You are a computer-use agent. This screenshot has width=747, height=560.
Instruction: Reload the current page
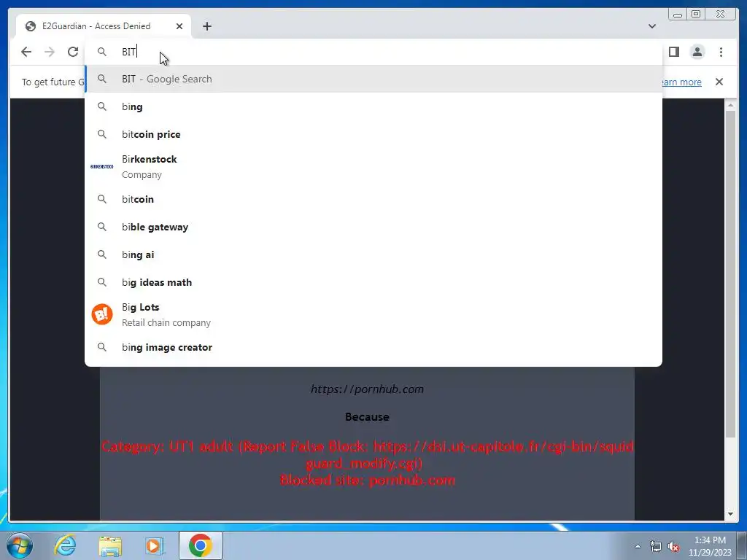click(x=73, y=52)
